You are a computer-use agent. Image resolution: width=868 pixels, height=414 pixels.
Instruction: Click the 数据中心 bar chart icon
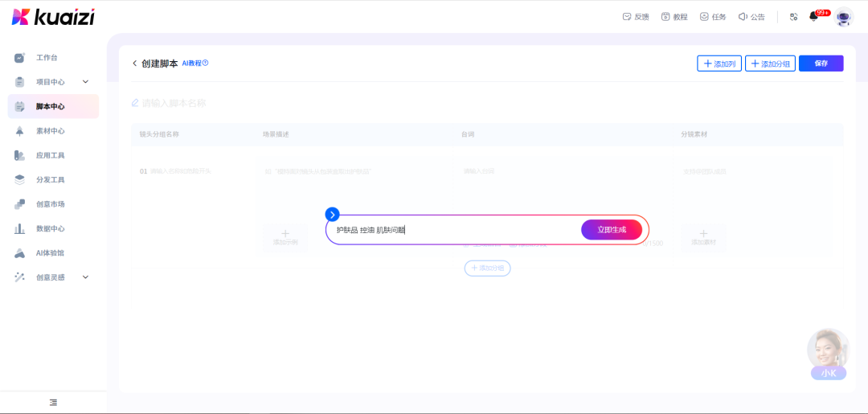[19, 228]
